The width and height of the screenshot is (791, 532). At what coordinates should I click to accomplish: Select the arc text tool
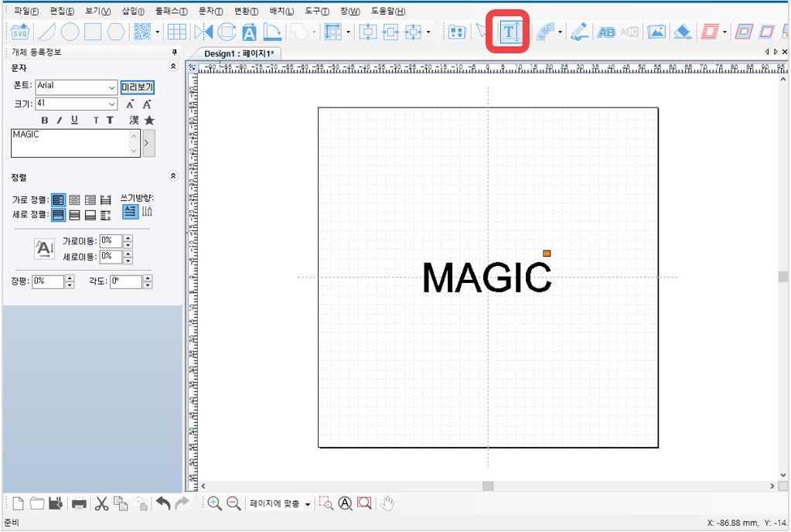pos(545,32)
